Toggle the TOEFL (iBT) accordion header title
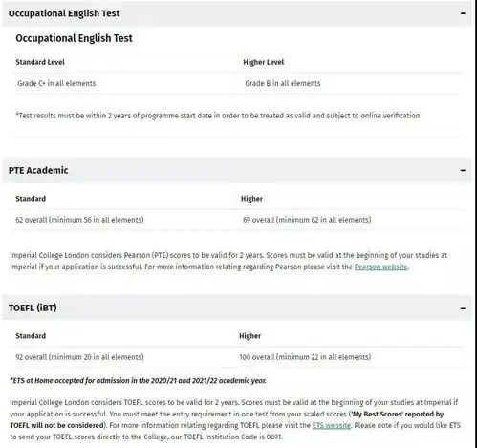Screen dimensions: 477x448 point(33,308)
